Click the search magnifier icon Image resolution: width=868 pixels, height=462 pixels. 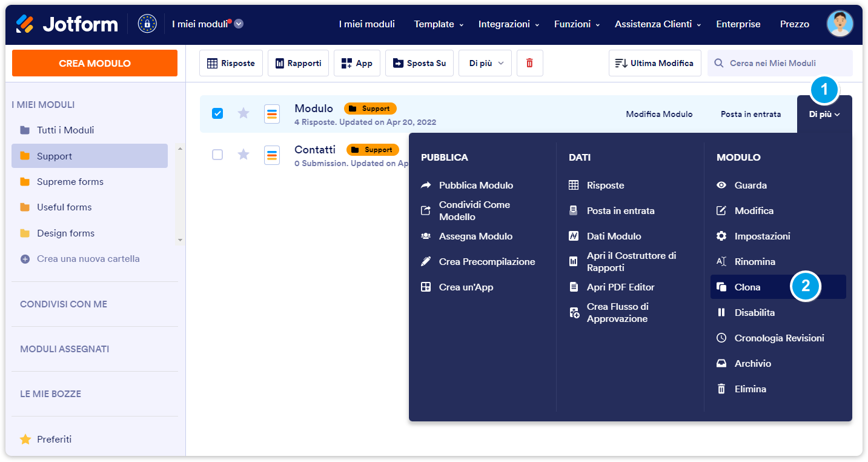point(719,63)
